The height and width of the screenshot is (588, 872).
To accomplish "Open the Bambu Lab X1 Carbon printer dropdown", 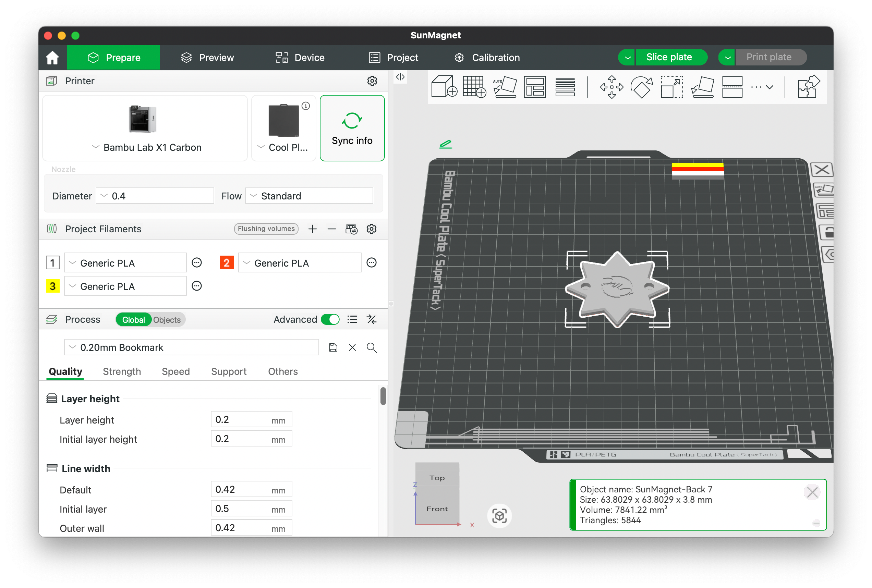I will coord(145,128).
